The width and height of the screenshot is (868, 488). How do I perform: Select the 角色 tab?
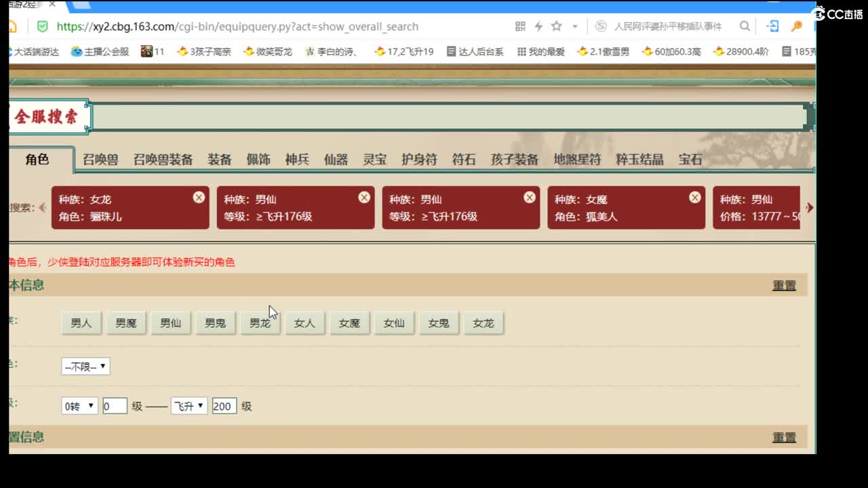pyautogui.click(x=37, y=159)
